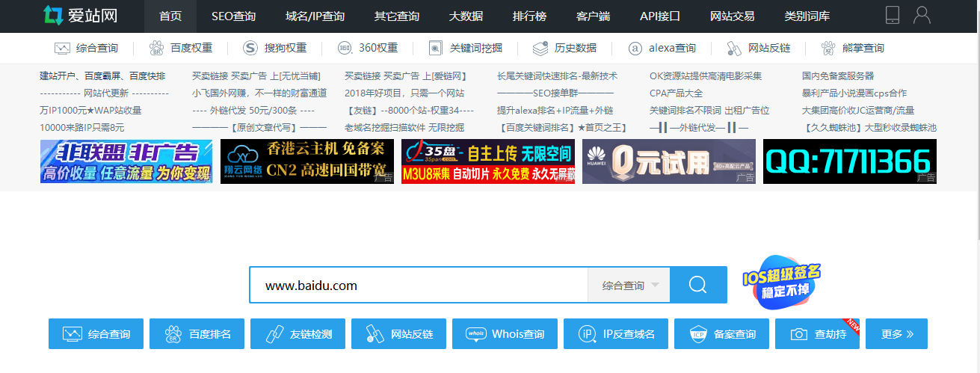The width and height of the screenshot is (980, 373).
Task: Click the 360权重 circle icon
Action: click(345, 48)
